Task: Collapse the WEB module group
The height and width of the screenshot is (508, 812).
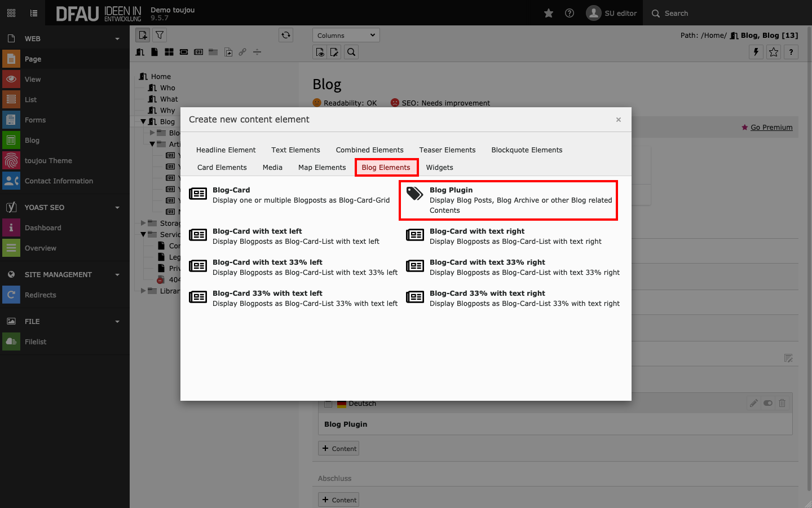Action: 117,39
